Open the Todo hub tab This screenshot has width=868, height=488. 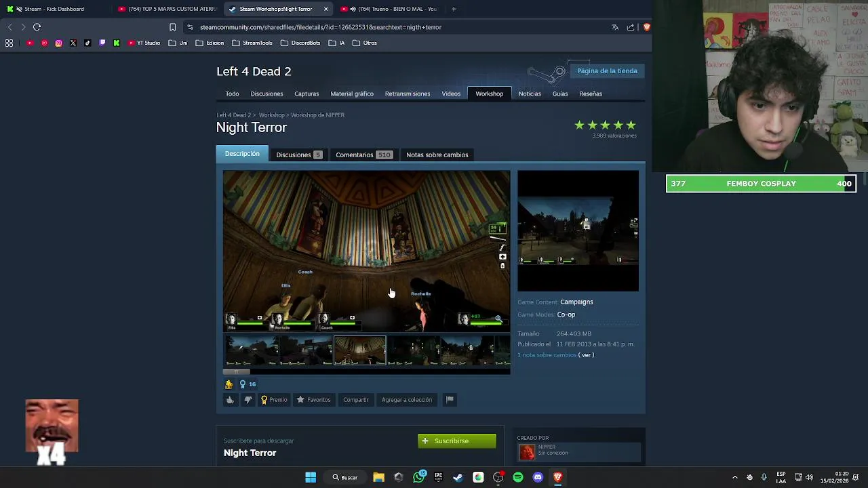point(232,94)
